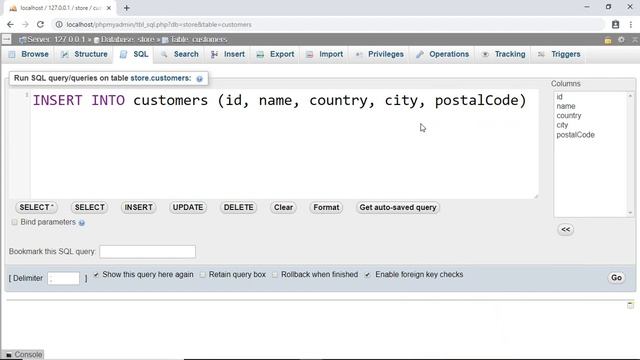
Task: Click the << insert column button
Action: [565, 229]
